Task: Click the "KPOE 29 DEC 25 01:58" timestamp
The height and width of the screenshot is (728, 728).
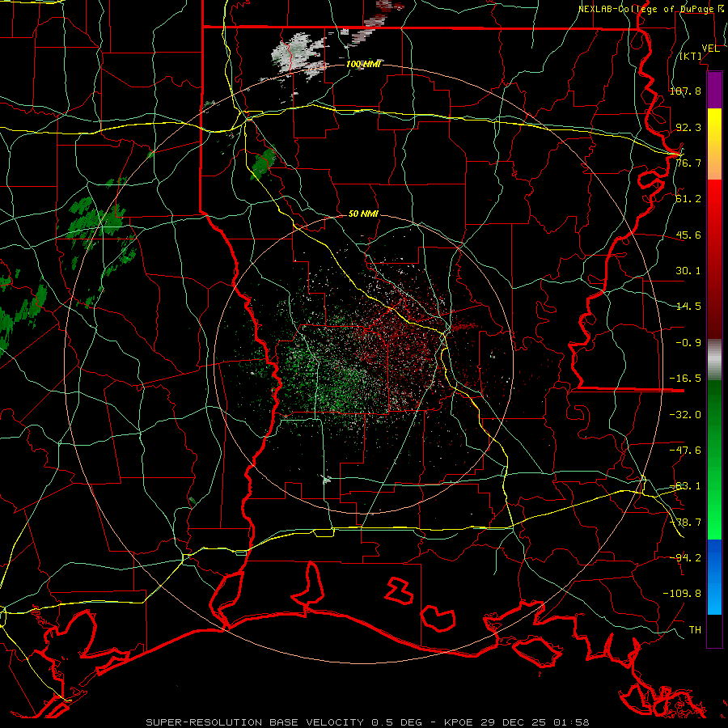Action: 516,722
